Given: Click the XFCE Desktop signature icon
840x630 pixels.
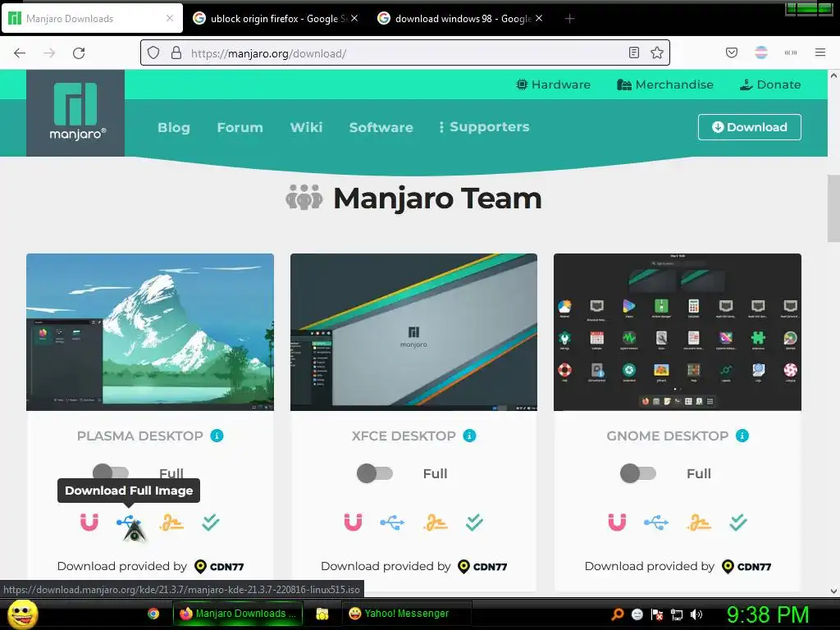Looking at the screenshot, I should pos(436,522).
